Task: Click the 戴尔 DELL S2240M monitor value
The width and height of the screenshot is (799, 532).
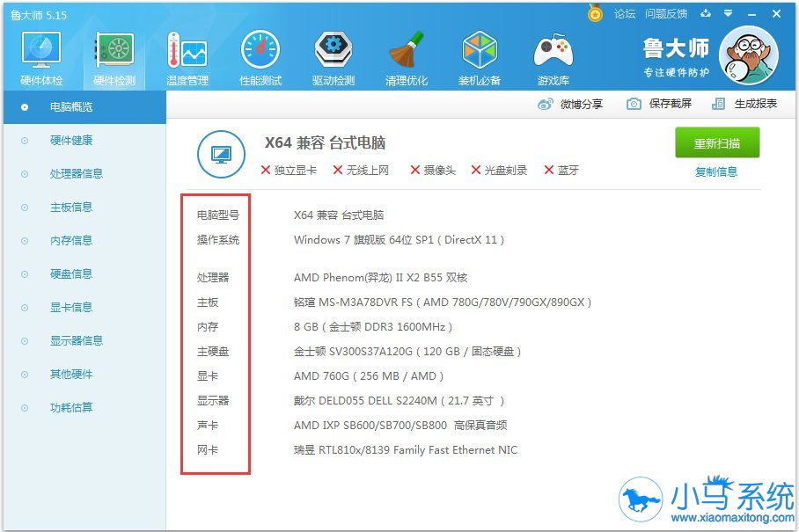Action: (399, 401)
